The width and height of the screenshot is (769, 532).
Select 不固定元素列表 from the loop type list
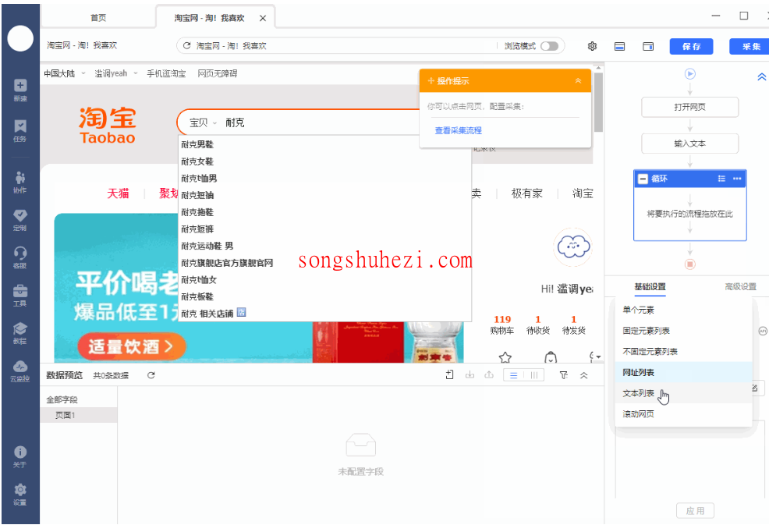pyautogui.click(x=683, y=352)
